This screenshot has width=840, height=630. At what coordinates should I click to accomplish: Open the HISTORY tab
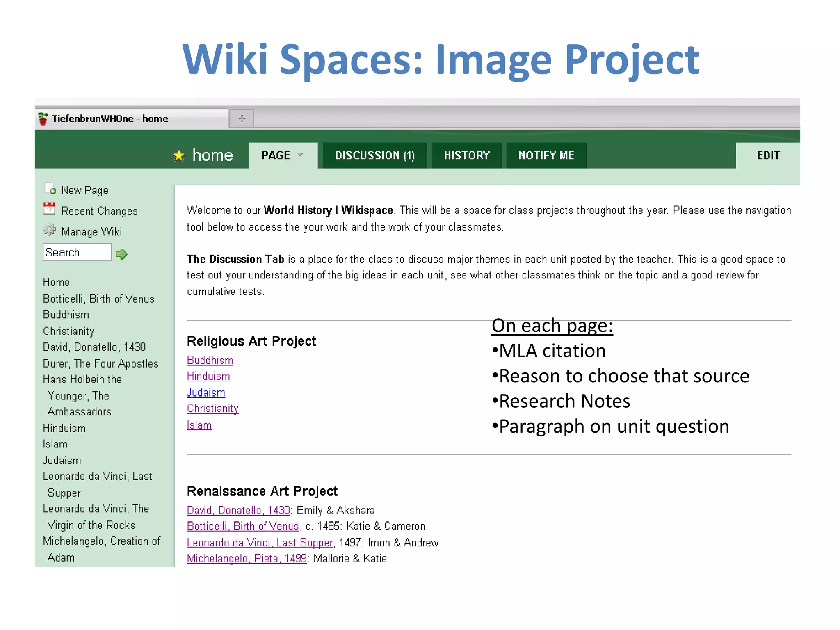coord(467,155)
